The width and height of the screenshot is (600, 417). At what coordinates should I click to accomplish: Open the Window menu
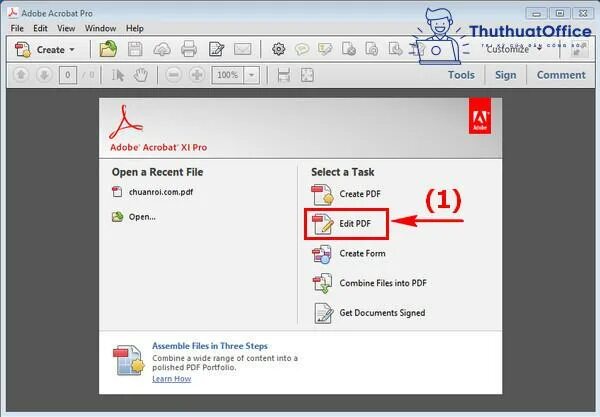(100, 28)
